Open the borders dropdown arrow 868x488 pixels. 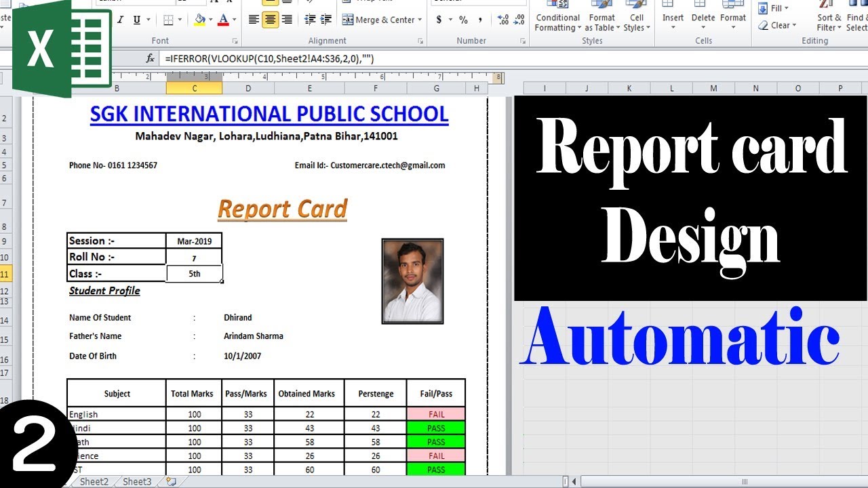[180, 20]
